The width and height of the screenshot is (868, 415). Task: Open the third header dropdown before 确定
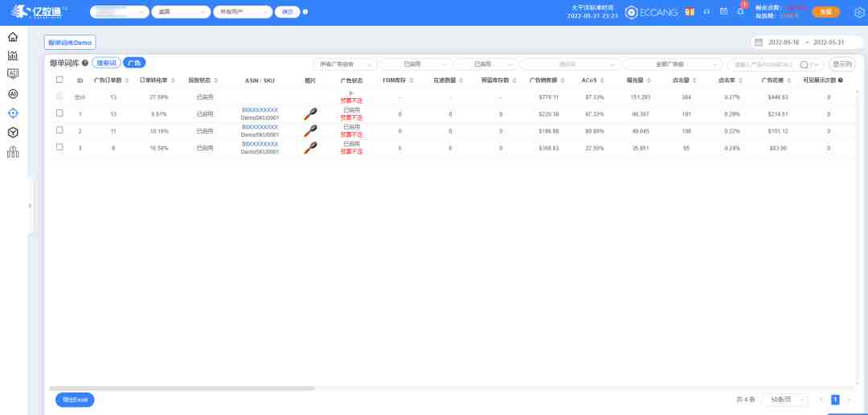[x=243, y=11]
